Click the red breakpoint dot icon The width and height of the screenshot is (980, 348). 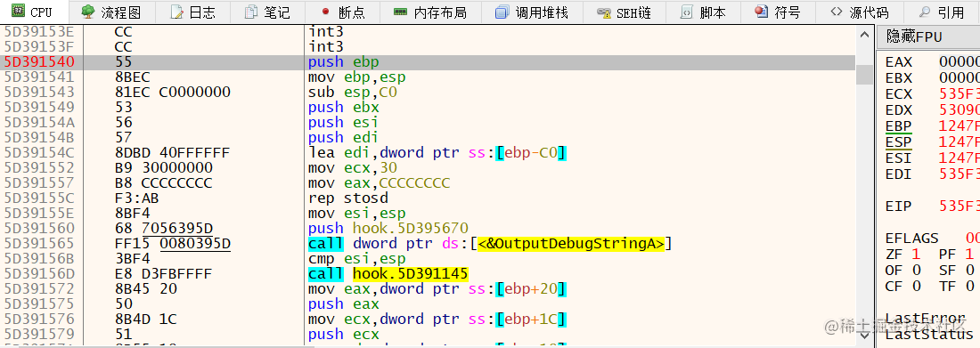325,12
